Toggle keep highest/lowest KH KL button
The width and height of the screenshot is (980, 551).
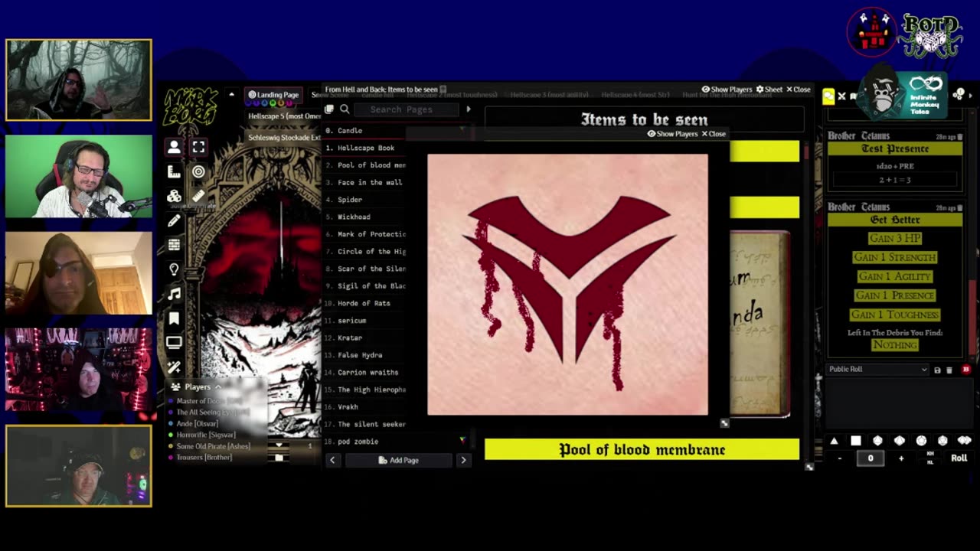click(930, 458)
